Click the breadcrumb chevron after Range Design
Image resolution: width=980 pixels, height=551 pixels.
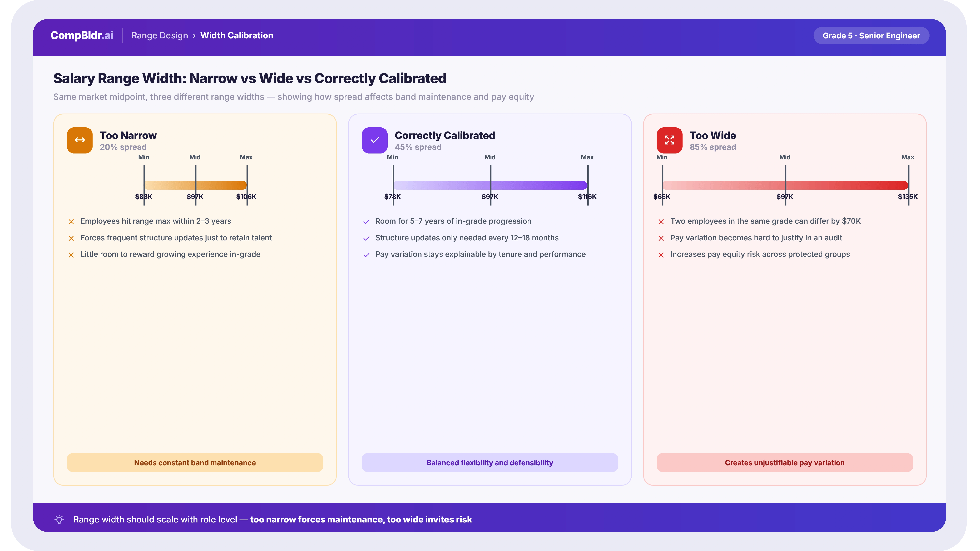[x=194, y=36]
